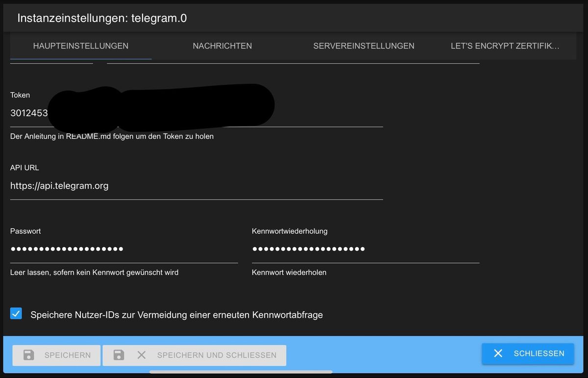588x378 pixels.
Task: Click the X icon on the Schliessen button
Action: (x=498, y=353)
